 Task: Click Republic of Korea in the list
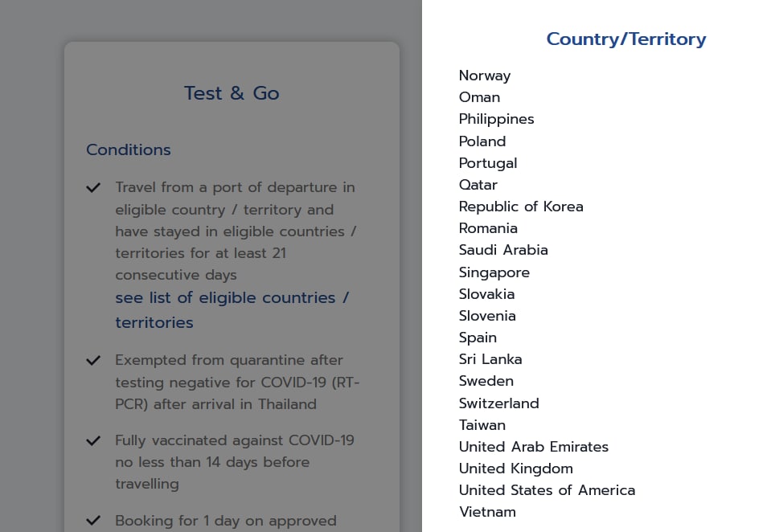coord(521,207)
